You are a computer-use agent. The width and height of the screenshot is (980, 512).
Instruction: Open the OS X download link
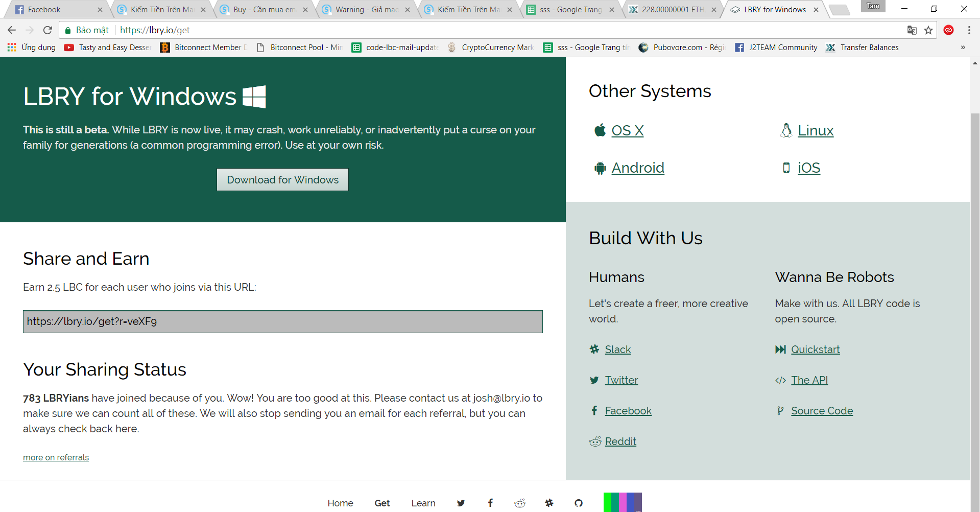click(x=627, y=131)
